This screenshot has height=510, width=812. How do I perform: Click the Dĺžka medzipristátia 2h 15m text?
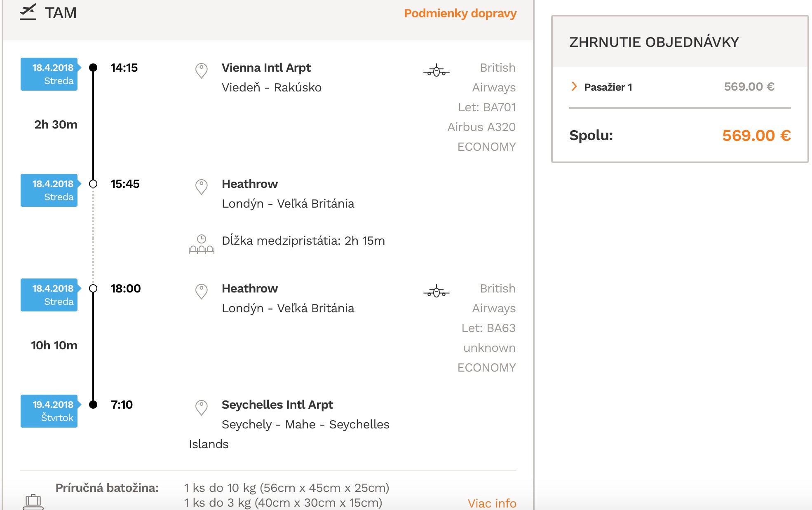coord(303,241)
